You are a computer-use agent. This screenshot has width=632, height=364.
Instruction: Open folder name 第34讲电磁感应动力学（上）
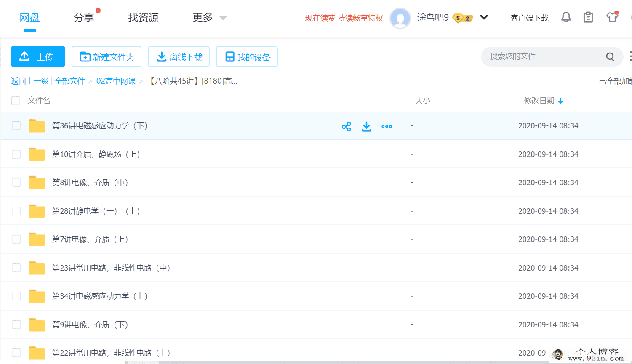100,296
